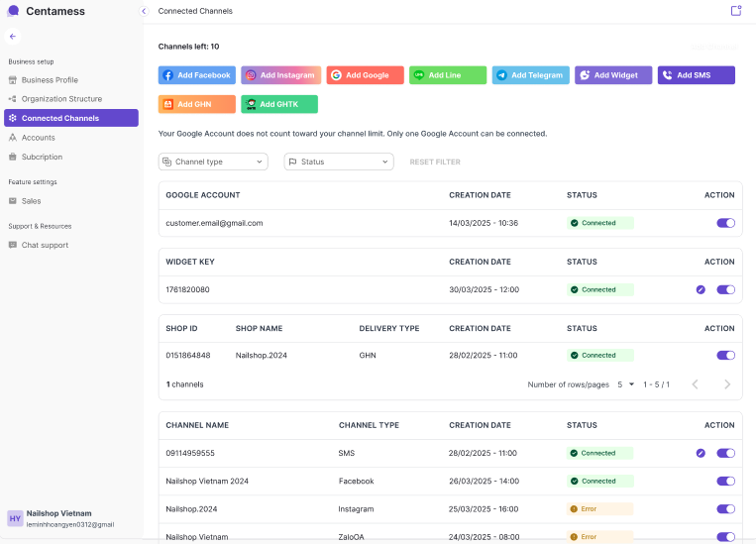
Task: Turn off Nailshop Vietnam 2024 Facebook toggle
Action: tap(725, 481)
